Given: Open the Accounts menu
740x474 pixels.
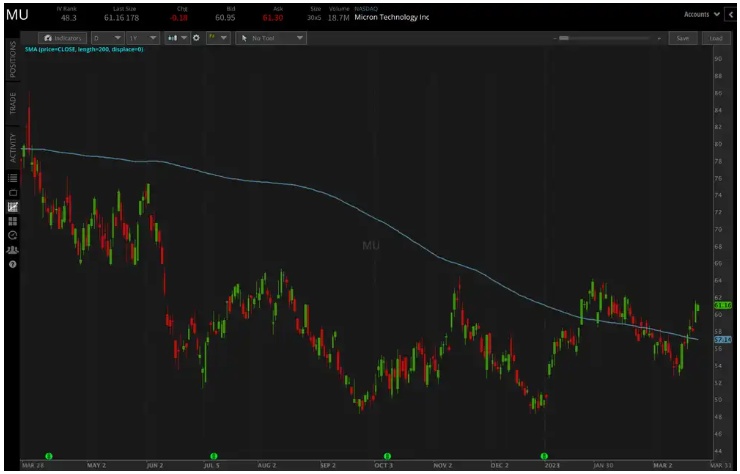Looking at the screenshot, I should 700,14.
